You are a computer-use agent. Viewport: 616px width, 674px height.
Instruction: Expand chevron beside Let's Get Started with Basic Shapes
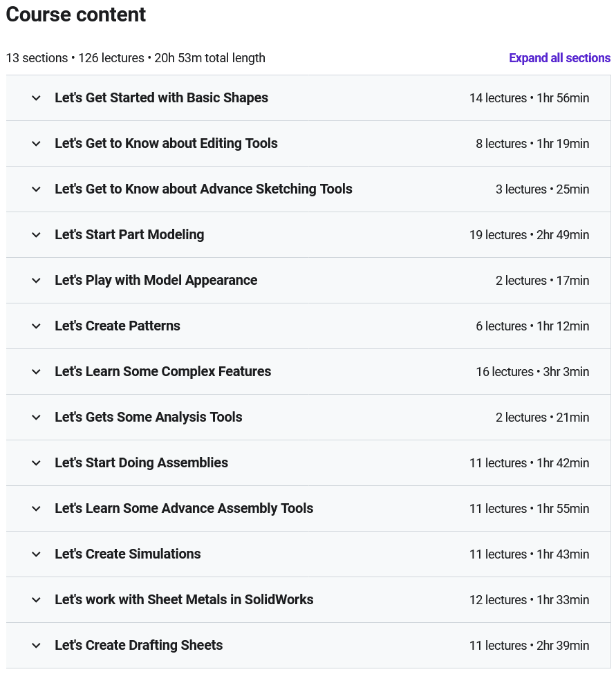[37, 98]
